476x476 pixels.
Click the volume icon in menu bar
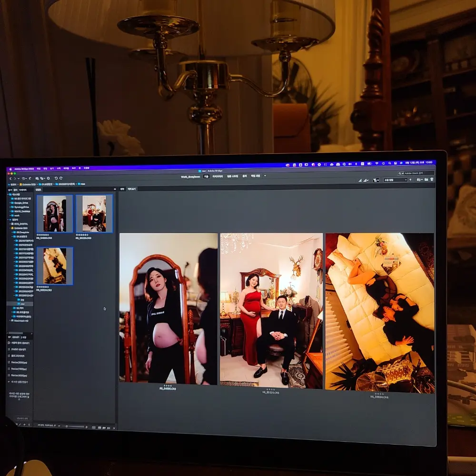[x=350, y=164]
